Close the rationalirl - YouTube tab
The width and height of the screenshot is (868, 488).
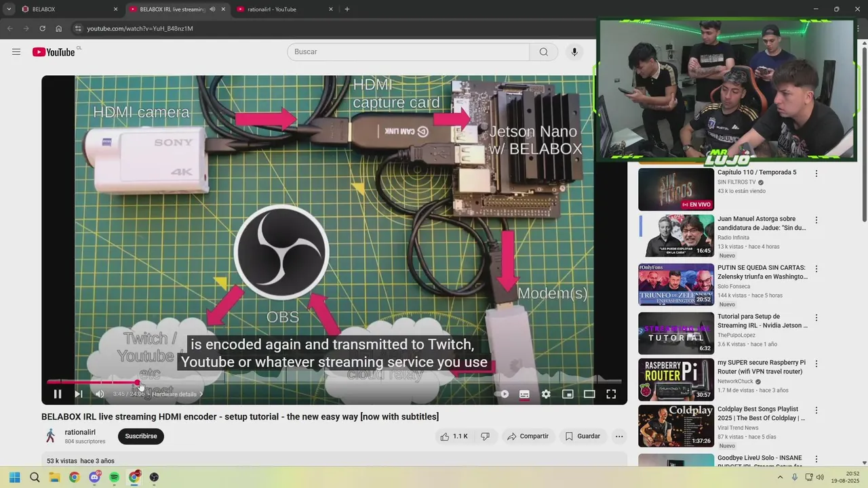(331, 9)
